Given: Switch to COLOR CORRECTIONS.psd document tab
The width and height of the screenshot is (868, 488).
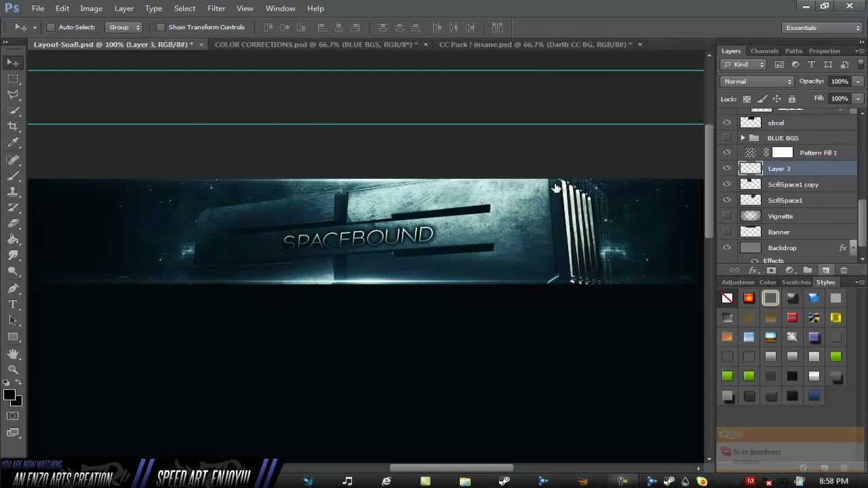Looking at the screenshot, I should point(316,44).
